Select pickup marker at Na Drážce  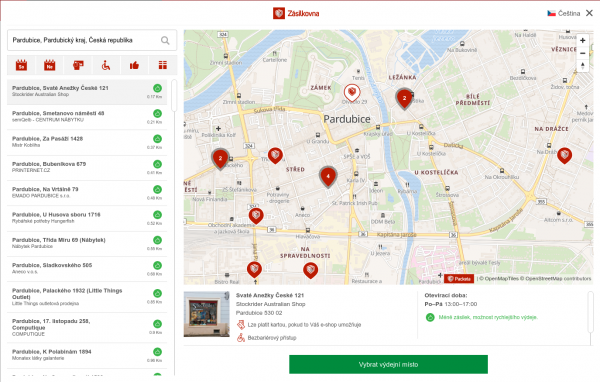click(x=564, y=155)
